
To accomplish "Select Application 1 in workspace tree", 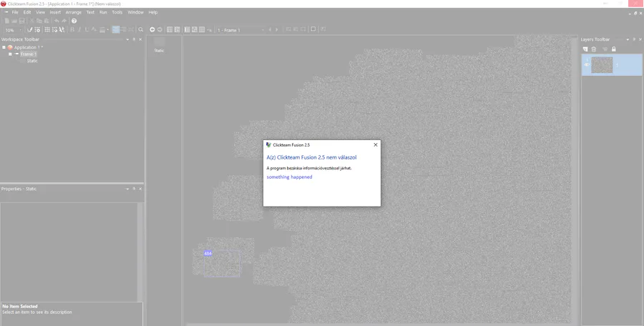I will (29, 47).
